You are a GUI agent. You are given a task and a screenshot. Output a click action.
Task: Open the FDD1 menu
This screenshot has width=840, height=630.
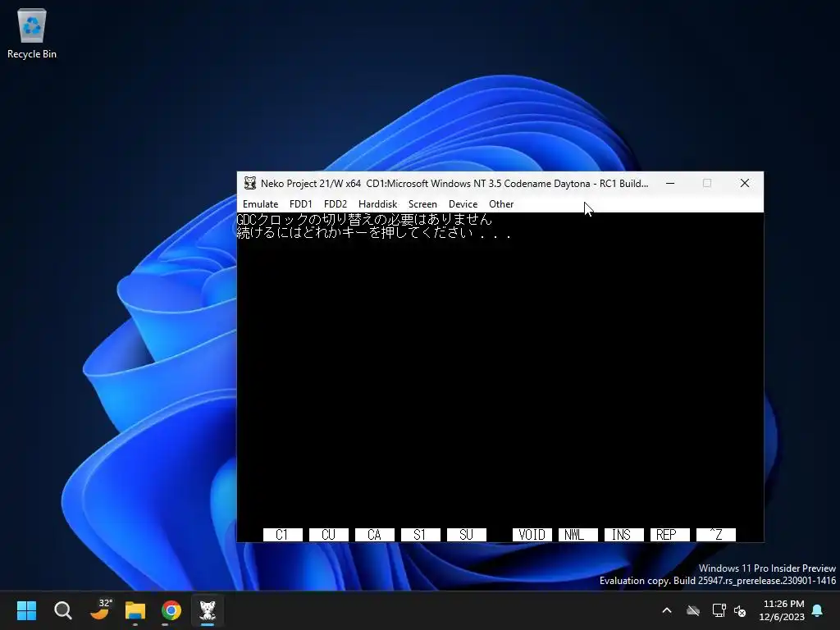click(300, 204)
